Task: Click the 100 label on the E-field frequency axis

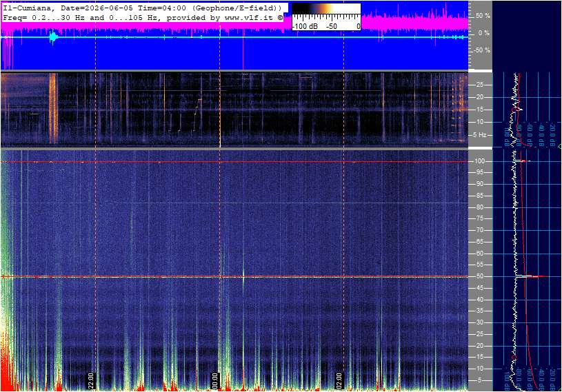Action: 479,161
